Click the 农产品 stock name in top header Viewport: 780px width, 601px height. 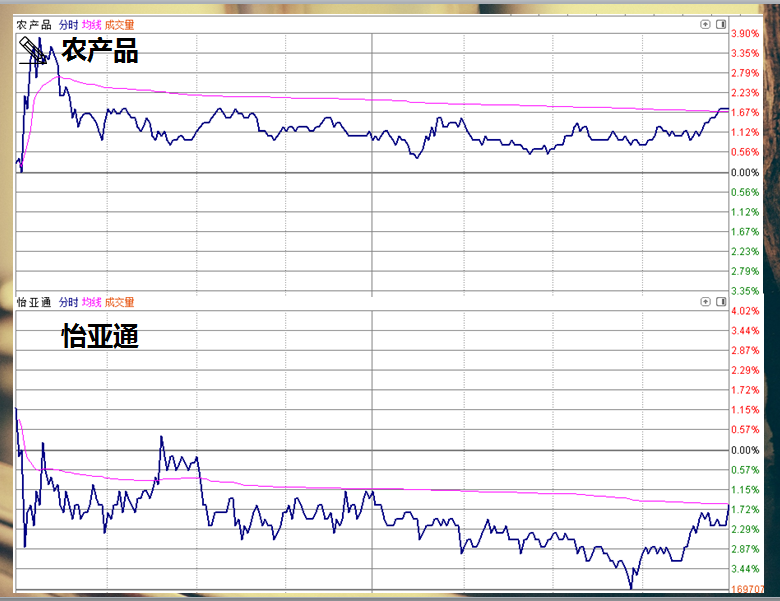click(x=34, y=24)
